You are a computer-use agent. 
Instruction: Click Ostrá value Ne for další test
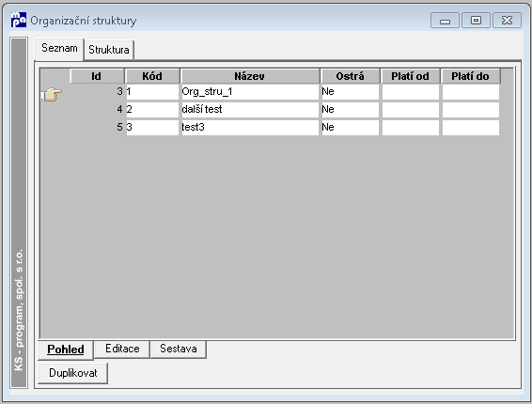[350, 110]
